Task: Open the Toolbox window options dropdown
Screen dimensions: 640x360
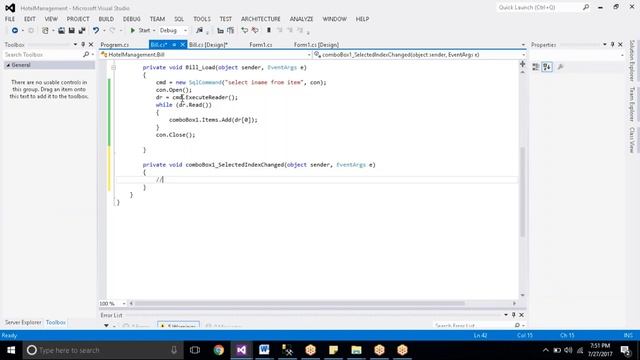Action: 75,44
